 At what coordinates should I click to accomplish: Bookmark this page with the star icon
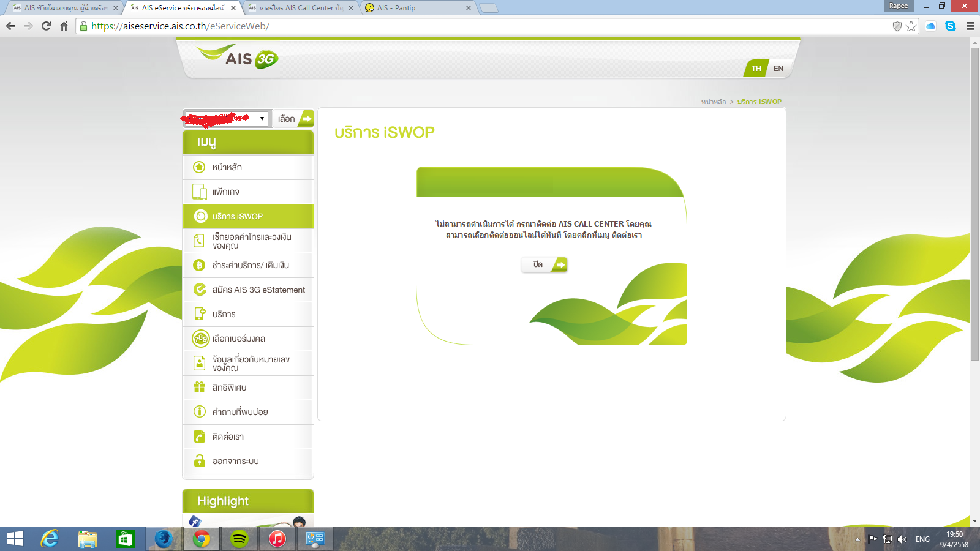point(911,26)
